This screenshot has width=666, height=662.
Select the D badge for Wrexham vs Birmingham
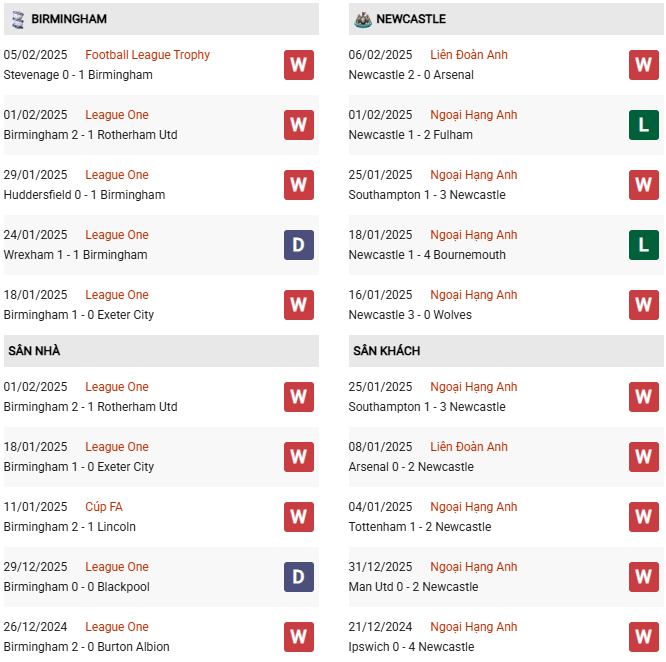click(x=298, y=245)
